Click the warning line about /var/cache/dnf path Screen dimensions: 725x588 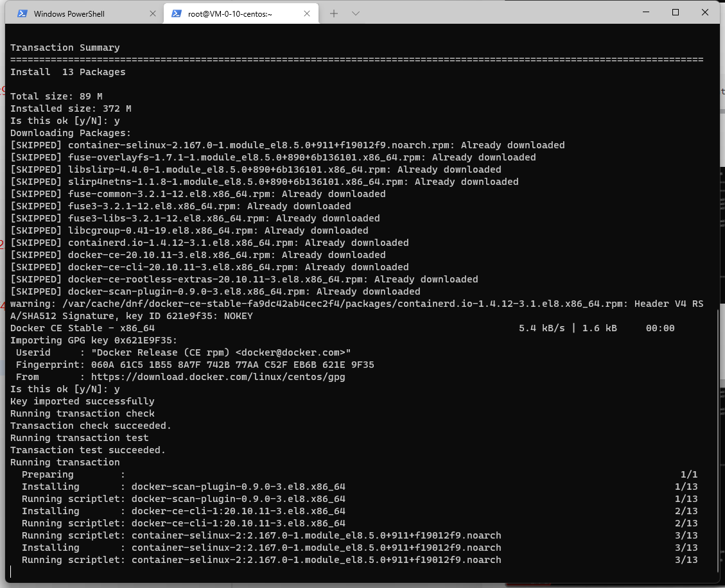(357, 304)
